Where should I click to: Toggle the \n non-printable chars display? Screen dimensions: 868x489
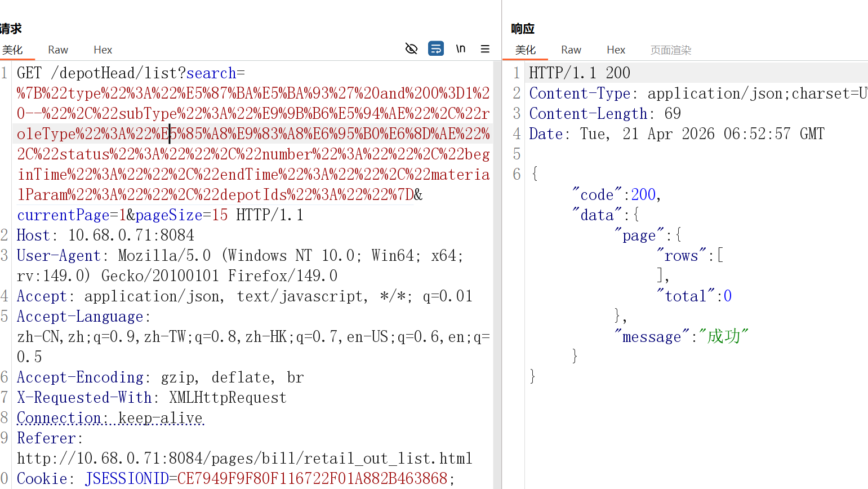tap(461, 49)
